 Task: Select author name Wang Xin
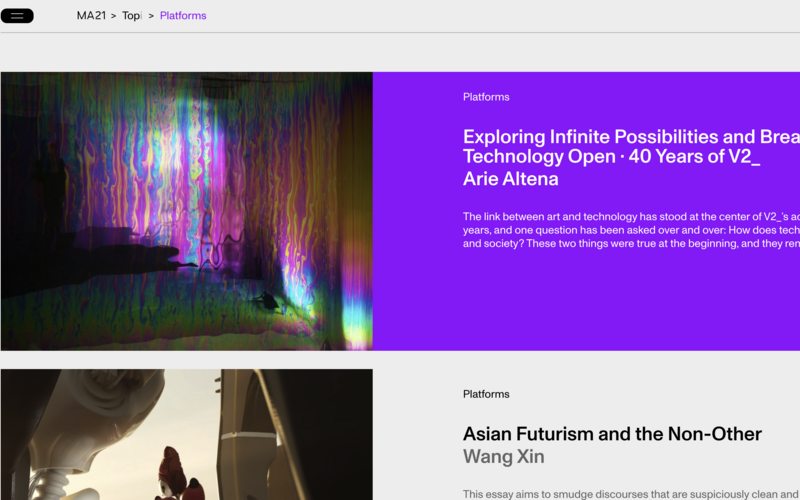click(501, 456)
